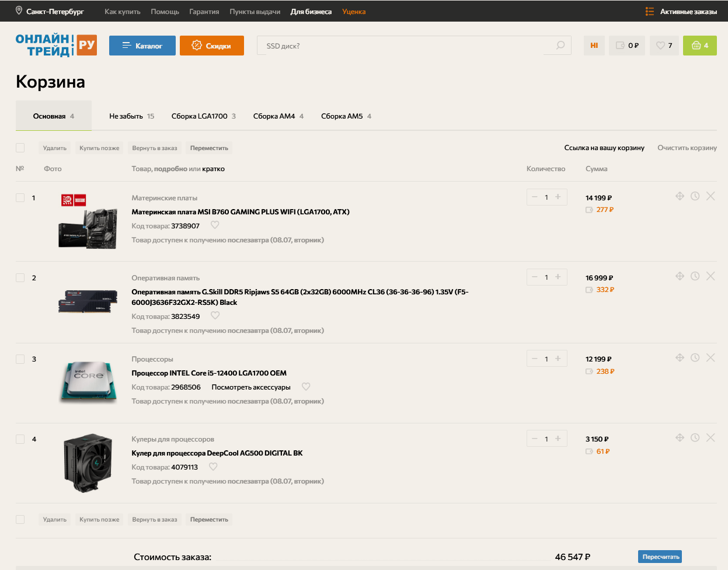Switch to the Сборка LGA1700 tab
Image resolution: width=728 pixels, height=570 pixels.
click(x=204, y=116)
